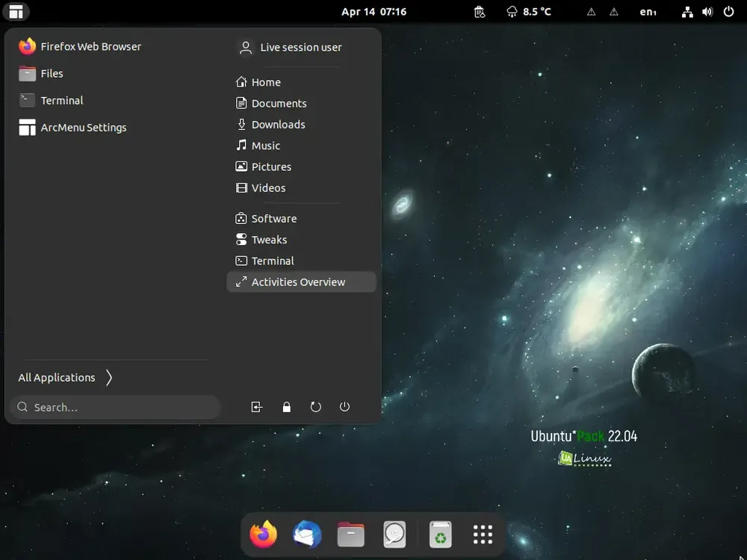Click the lock screen padlock icon

point(286,407)
